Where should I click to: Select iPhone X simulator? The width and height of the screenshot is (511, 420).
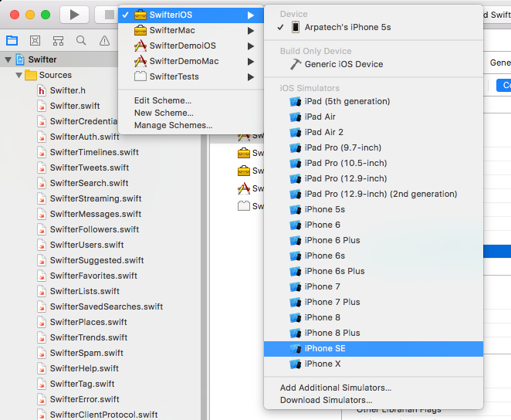tap(374, 364)
